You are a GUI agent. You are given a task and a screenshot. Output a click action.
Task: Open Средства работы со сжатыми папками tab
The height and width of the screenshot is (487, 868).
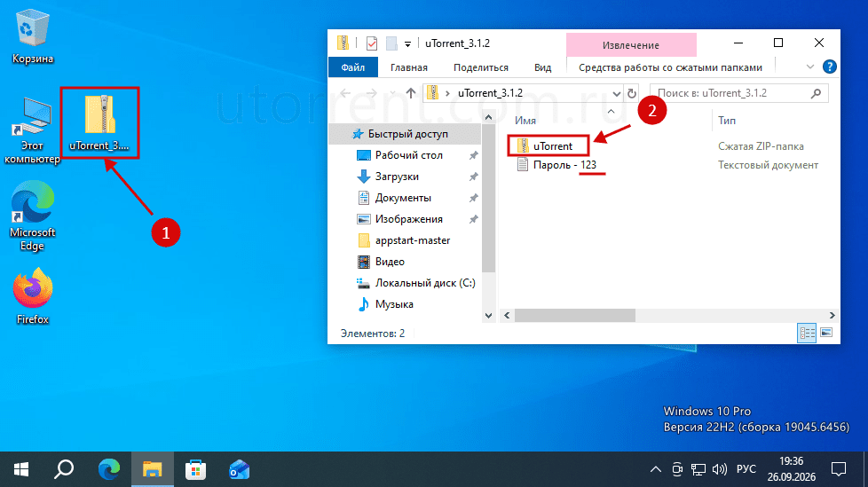670,67
